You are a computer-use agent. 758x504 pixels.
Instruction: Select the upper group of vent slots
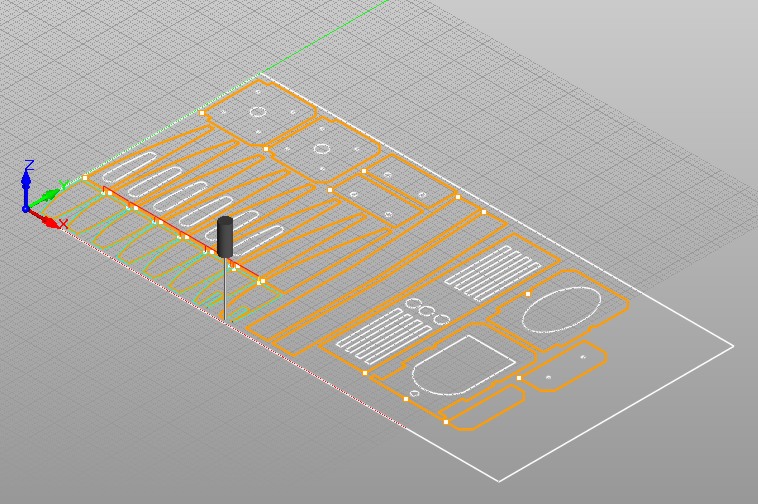click(x=492, y=270)
